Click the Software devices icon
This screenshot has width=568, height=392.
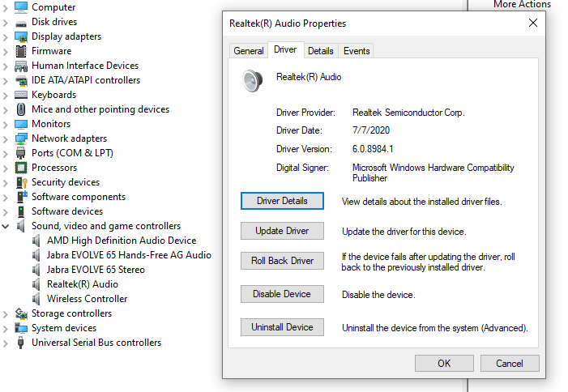(x=21, y=211)
